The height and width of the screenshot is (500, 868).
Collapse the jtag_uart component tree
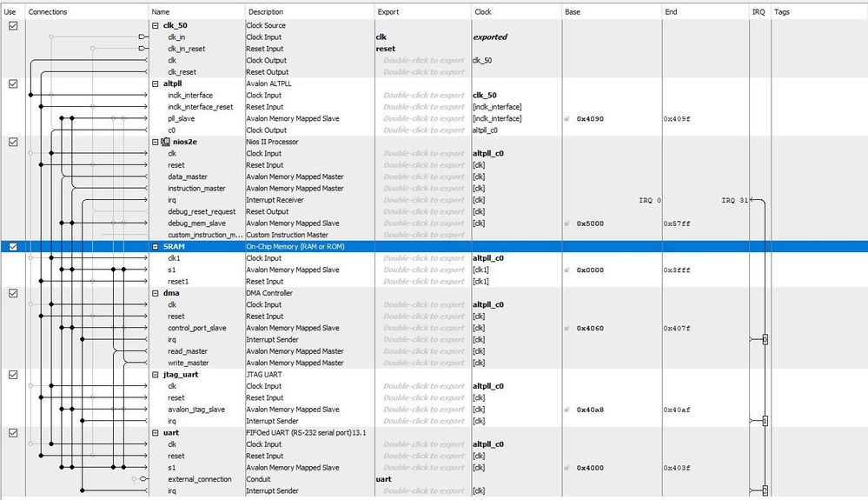pos(156,374)
